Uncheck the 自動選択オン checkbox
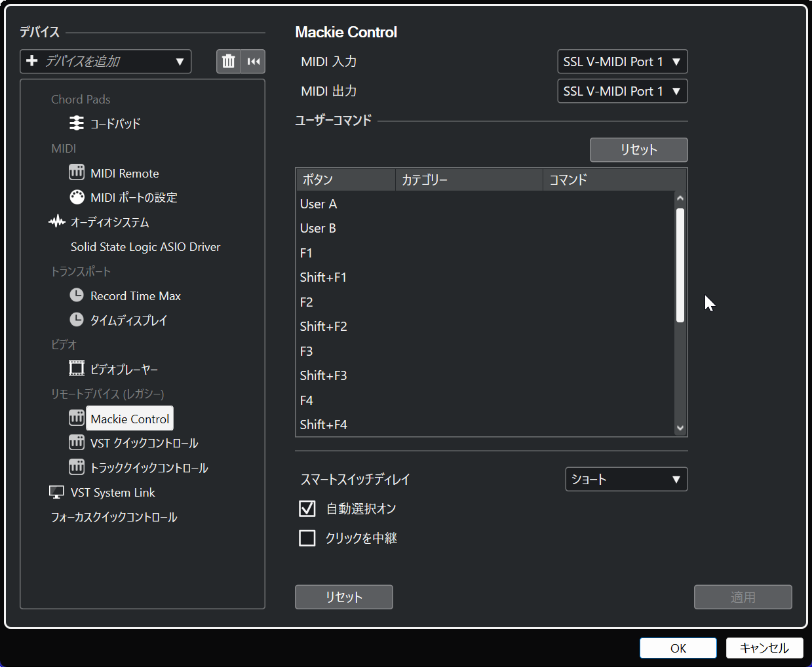 click(307, 508)
